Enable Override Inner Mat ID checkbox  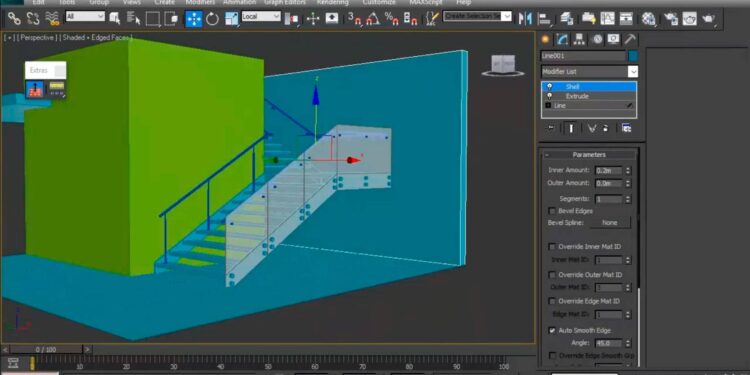point(552,247)
